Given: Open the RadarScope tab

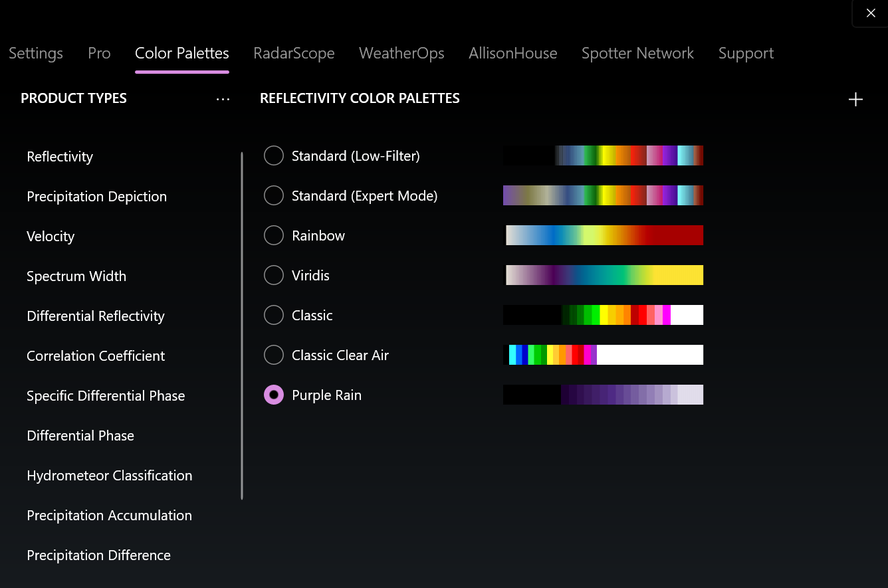Looking at the screenshot, I should click(x=294, y=53).
